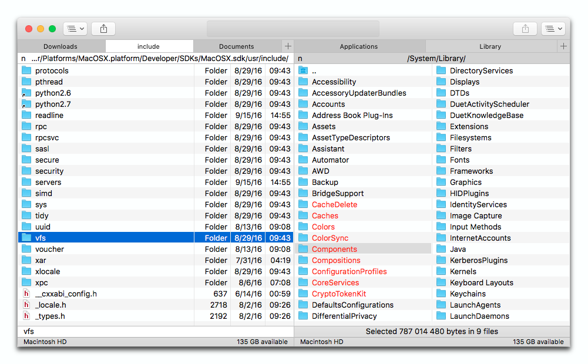The height and width of the screenshot is (364, 588).
Task: Select the Accessibility folder icon
Action: pyautogui.click(x=303, y=82)
